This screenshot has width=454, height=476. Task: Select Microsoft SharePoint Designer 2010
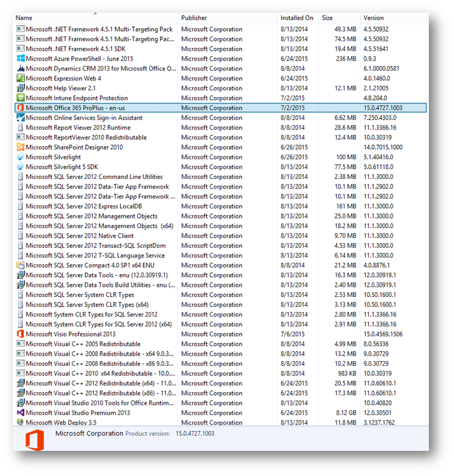[x=74, y=147]
